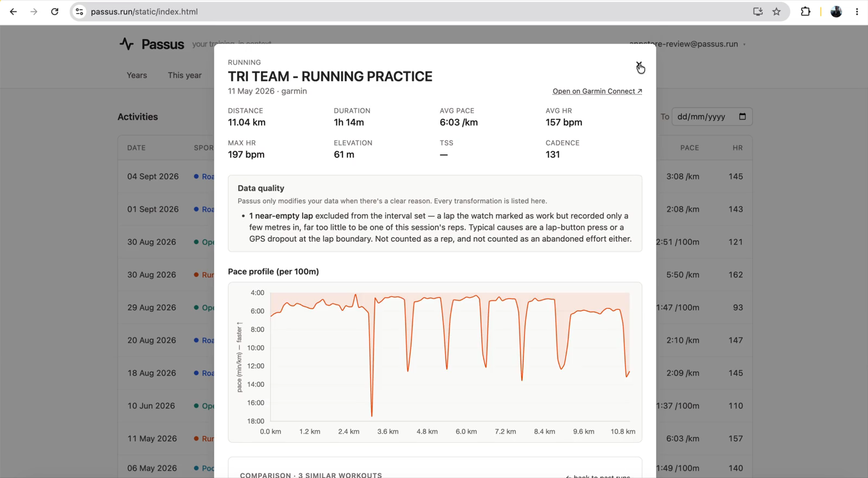Click the install app icon in the address bar
Image resolution: width=868 pixels, height=478 pixels.
click(x=758, y=11)
